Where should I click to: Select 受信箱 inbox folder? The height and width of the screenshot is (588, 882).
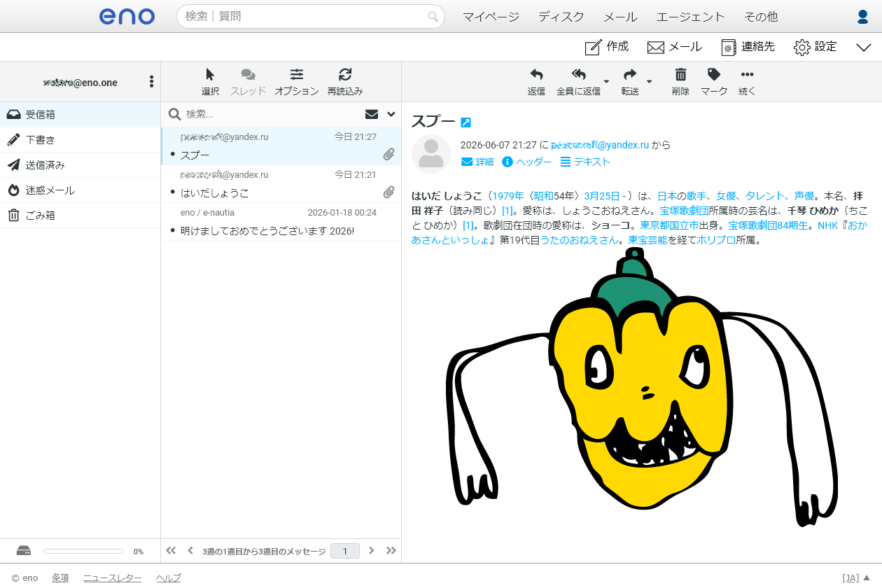[80, 114]
